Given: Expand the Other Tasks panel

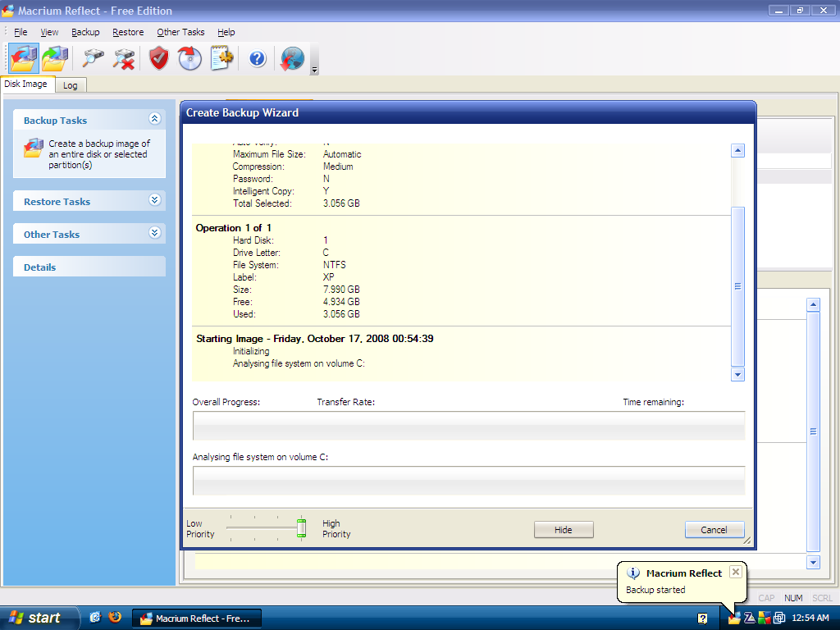Looking at the screenshot, I should coord(155,233).
